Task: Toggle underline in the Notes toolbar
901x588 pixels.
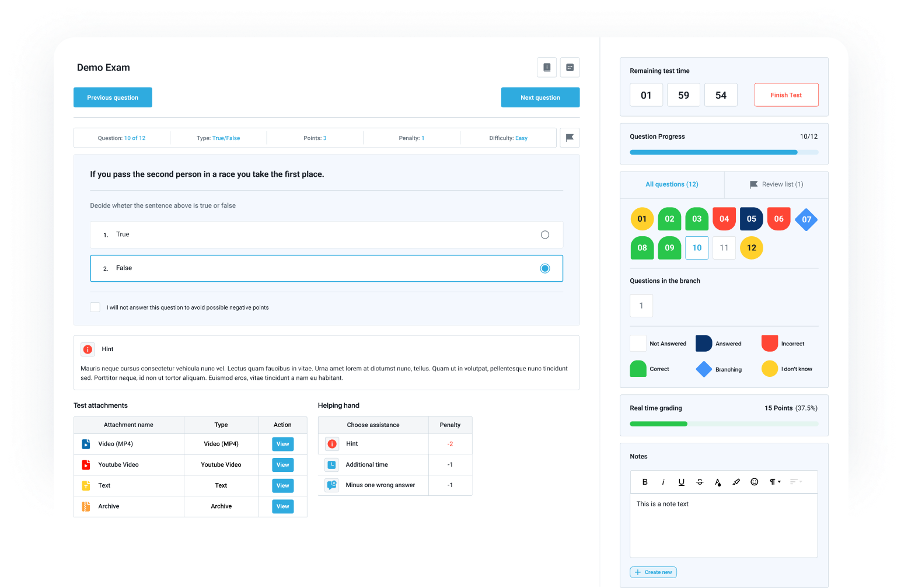Action: pos(681,481)
